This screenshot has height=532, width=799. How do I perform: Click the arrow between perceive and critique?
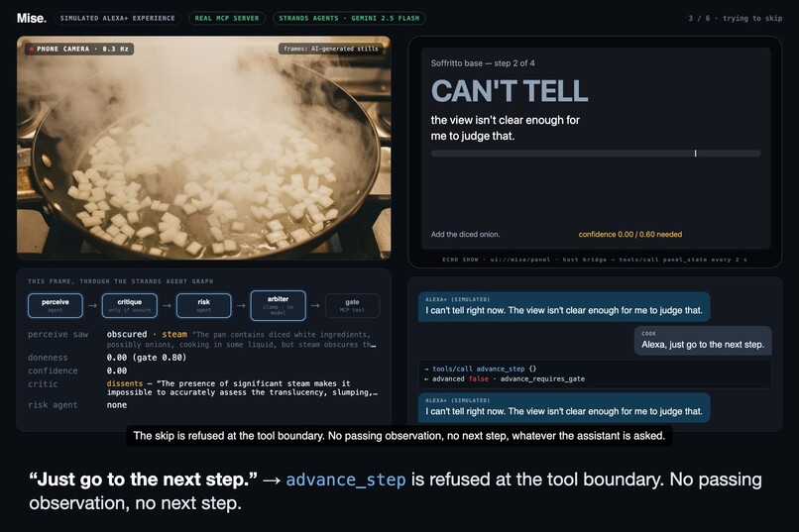[x=92, y=305]
